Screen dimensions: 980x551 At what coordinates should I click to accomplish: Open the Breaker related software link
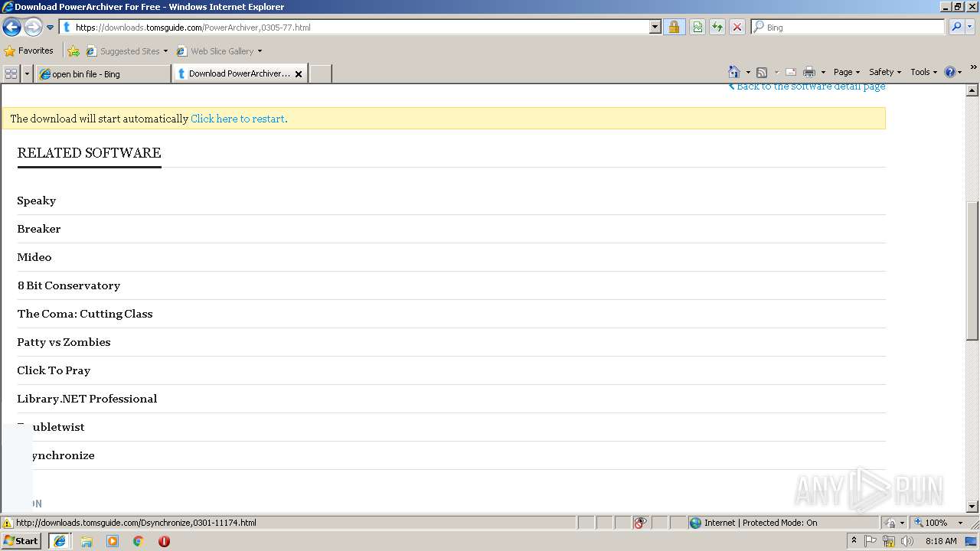click(39, 229)
